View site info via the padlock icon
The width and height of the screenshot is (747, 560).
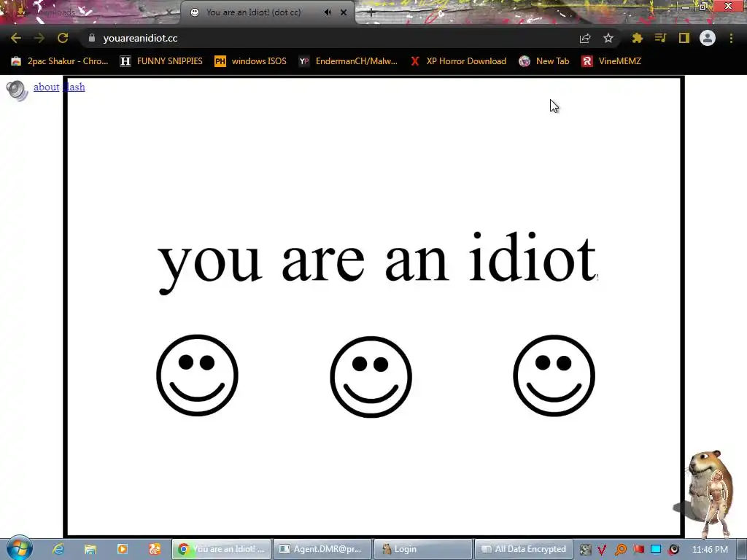coord(92,38)
